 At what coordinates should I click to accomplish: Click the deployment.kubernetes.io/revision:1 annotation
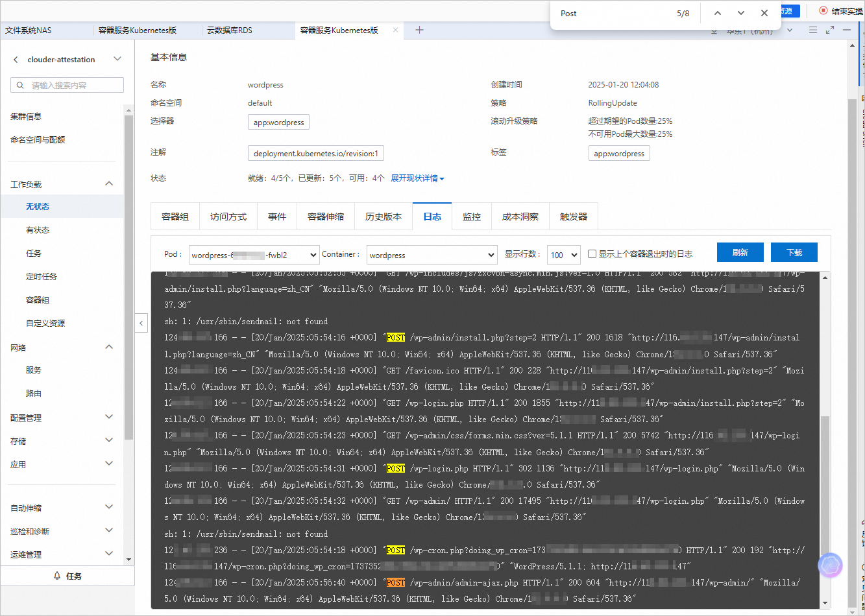coord(317,154)
